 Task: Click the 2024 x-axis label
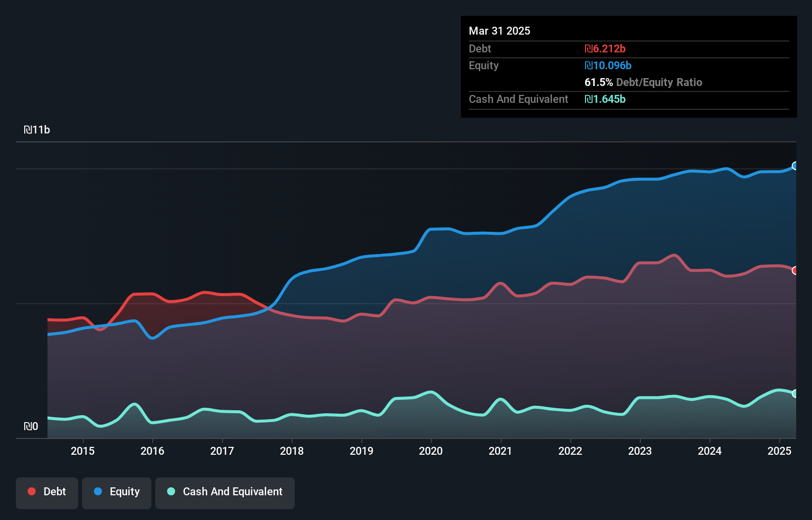pyautogui.click(x=710, y=451)
